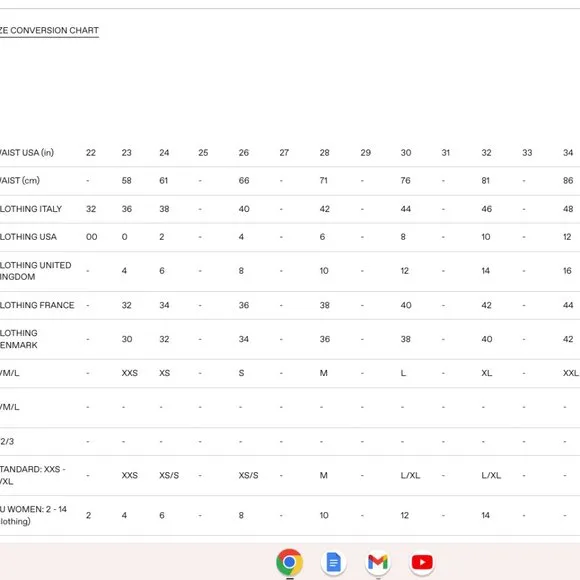
Task: Launch YouTube from the shelf
Action: coord(422,562)
